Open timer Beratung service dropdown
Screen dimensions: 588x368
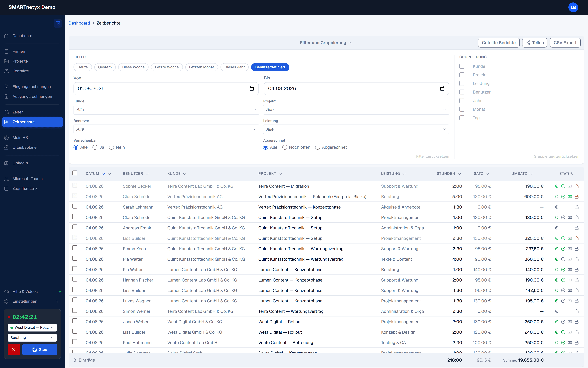pyautogui.click(x=32, y=338)
